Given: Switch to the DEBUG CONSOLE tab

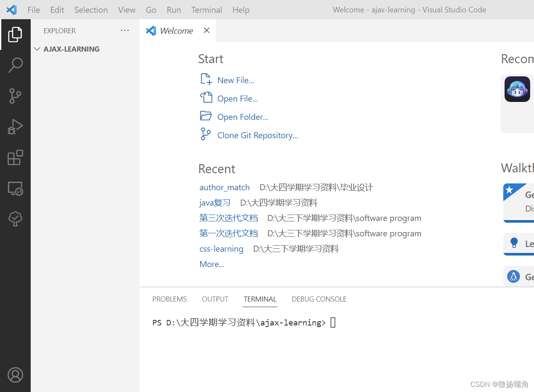Looking at the screenshot, I should [x=319, y=299].
